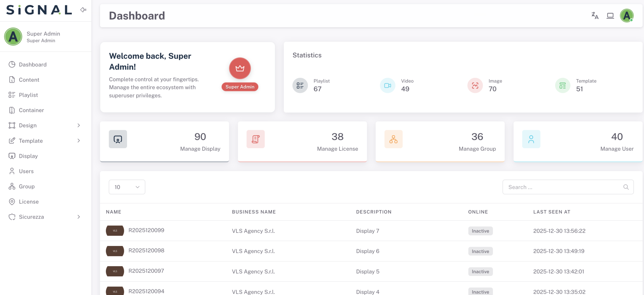Open the rows-per-page dropdown showing 10
The height and width of the screenshot is (295, 644).
click(127, 187)
